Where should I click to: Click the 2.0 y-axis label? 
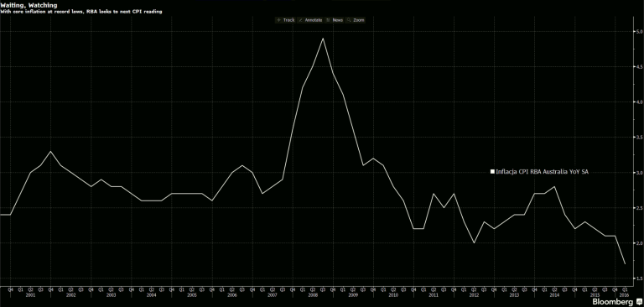[640, 243]
